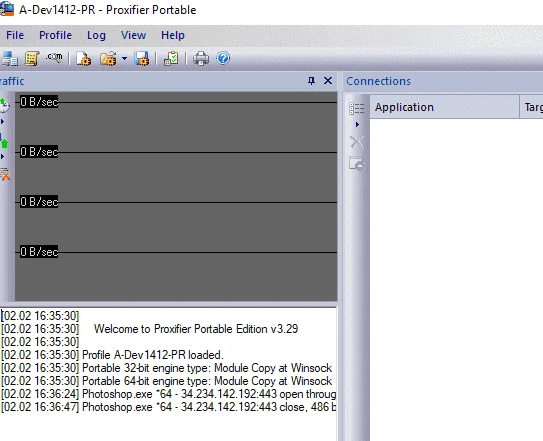This screenshot has height=441, width=543.
Task: Open help via blue question mark
Action: pyautogui.click(x=223, y=58)
